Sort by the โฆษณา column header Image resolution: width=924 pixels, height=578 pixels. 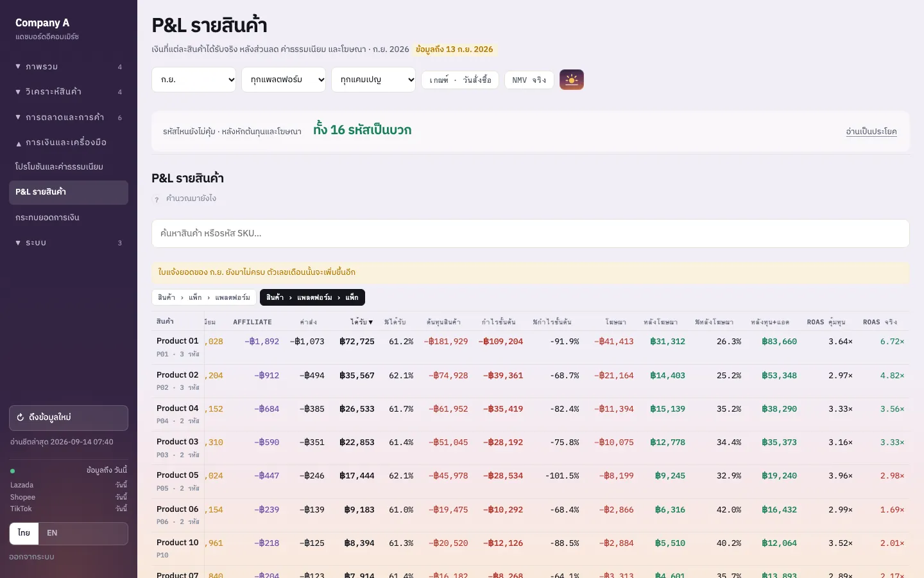(615, 322)
